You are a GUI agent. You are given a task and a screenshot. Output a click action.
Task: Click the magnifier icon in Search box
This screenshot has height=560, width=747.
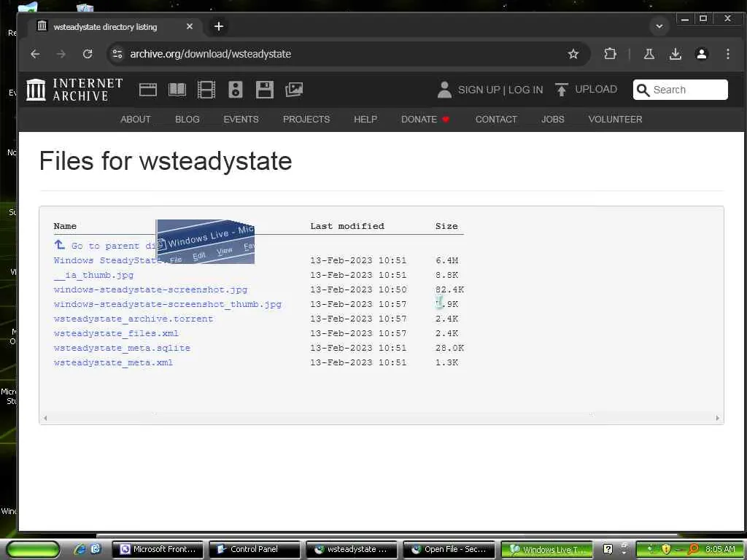pyautogui.click(x=643, y=90)
